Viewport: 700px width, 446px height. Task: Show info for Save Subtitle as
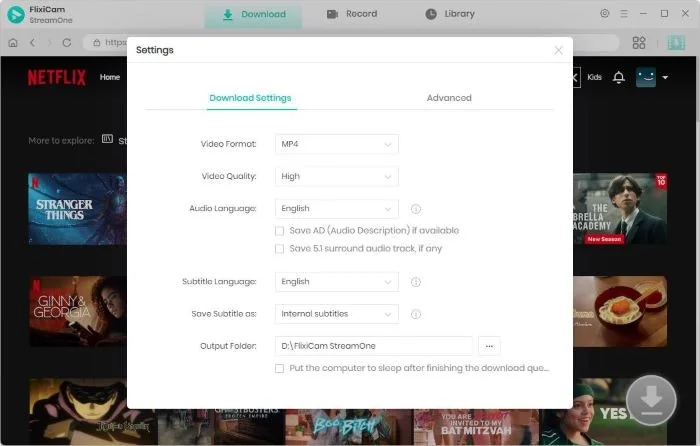pos(416,314)
